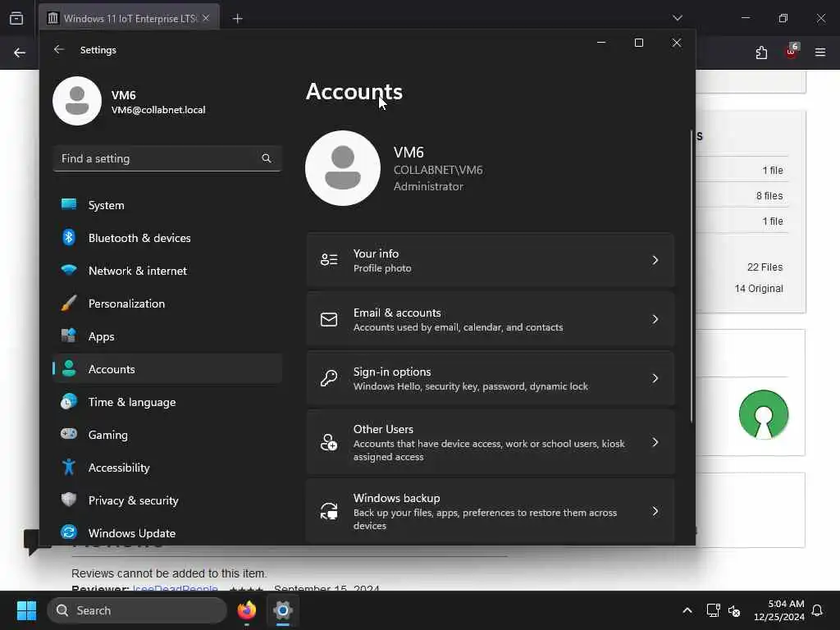Go back using Settings back arrow
The width and height of the screenshot is (840, 630).
coord(59,49)
